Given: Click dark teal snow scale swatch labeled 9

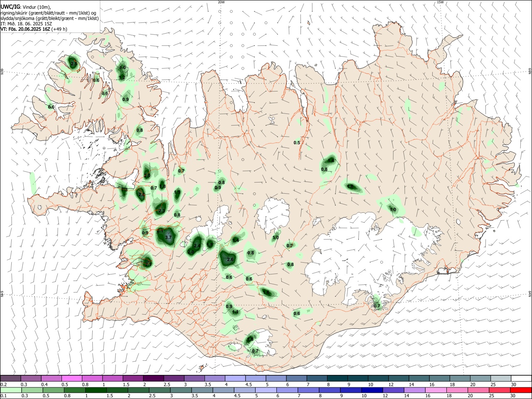Looking at the screenshot, I should 358,379.
